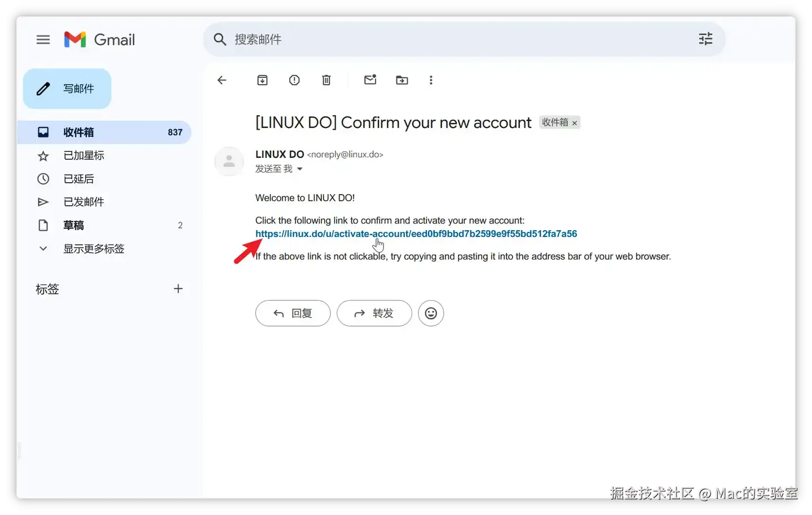812x515 pixels.
Task: Click the 837 inbox unread count
Action: point(175,132)
